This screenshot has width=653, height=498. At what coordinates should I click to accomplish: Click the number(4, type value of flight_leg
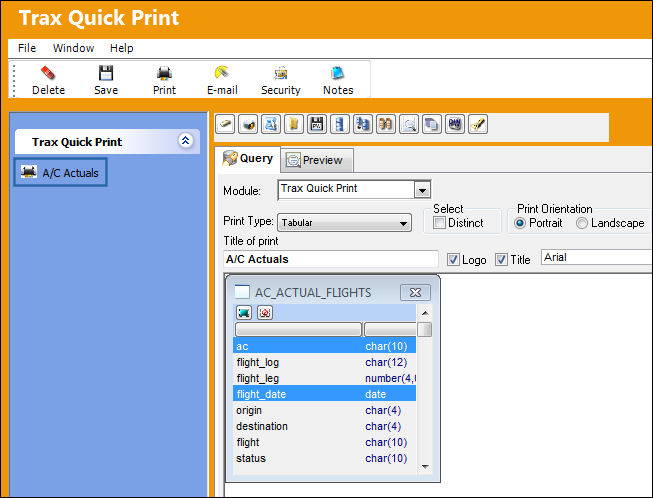[x=391, y=378]
